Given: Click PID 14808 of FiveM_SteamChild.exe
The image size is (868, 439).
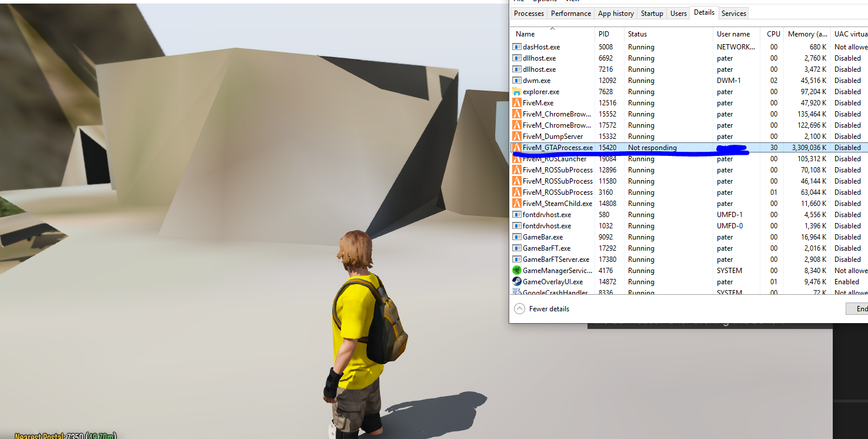Looking at the screenshot, I should point(607,204).
